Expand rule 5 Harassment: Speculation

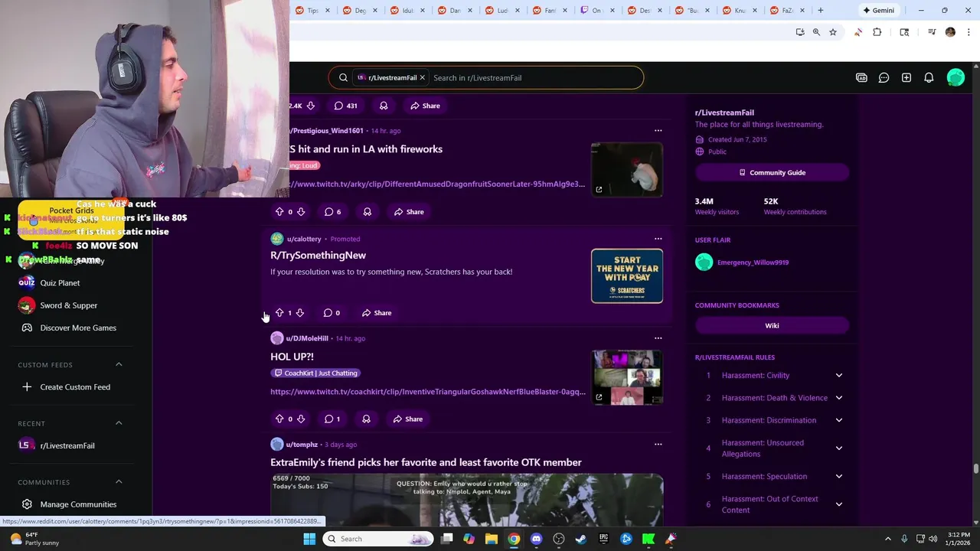(839, 476)
